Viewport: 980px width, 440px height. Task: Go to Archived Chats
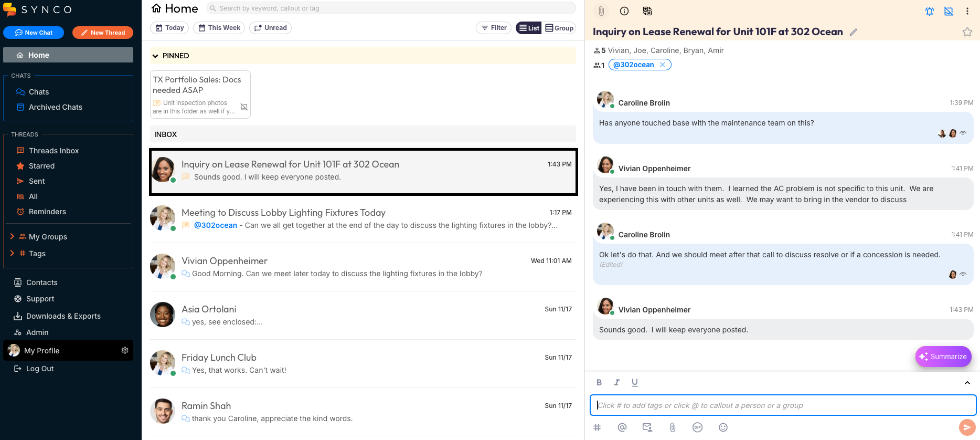[55, 107]
